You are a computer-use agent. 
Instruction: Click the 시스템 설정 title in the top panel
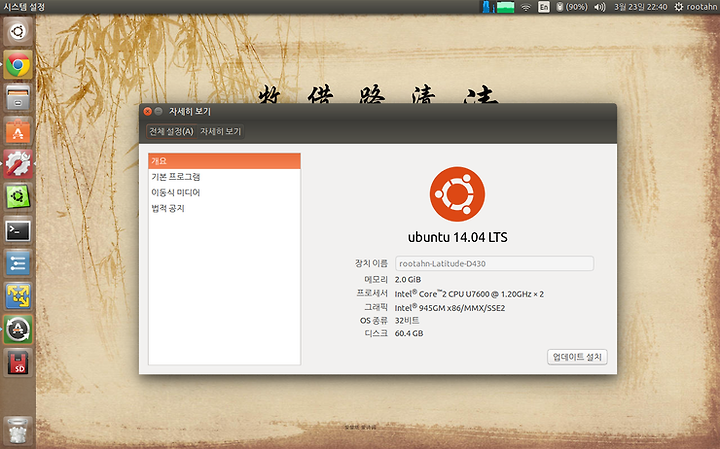tap(24, 7)
